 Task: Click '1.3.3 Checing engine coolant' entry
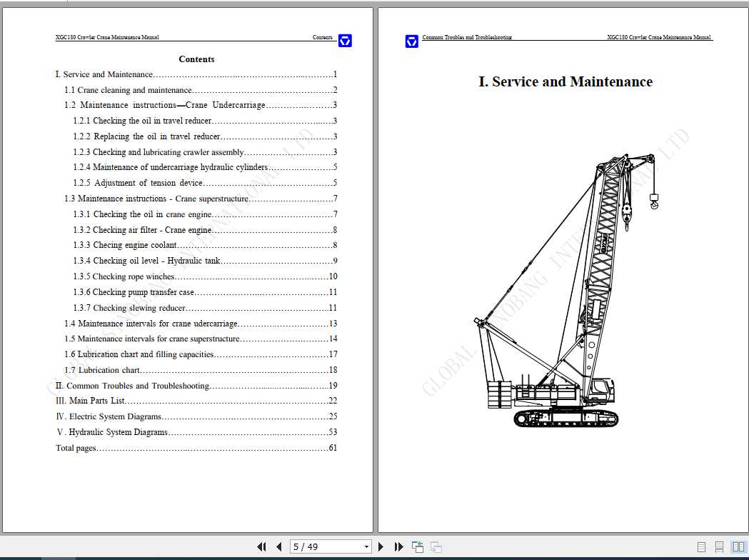(205, 245)
